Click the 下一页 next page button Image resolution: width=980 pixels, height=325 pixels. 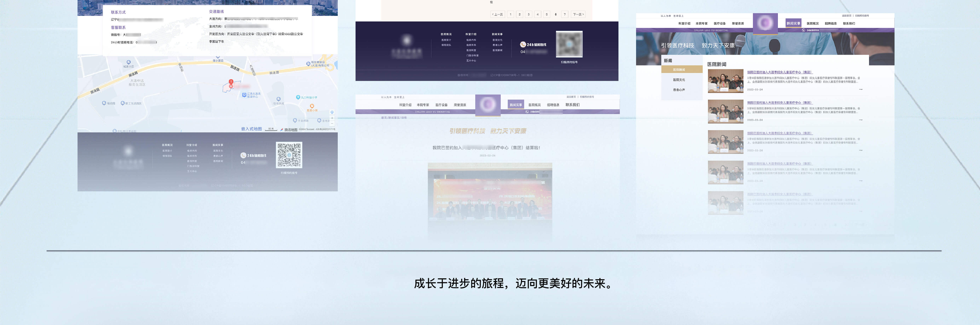tap(578, 15)
